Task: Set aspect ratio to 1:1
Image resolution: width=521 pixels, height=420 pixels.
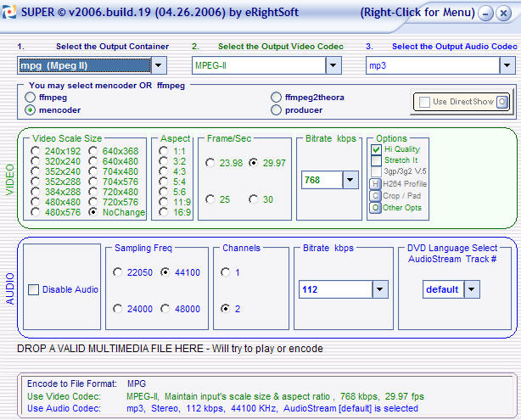Action: coord(164,151)
